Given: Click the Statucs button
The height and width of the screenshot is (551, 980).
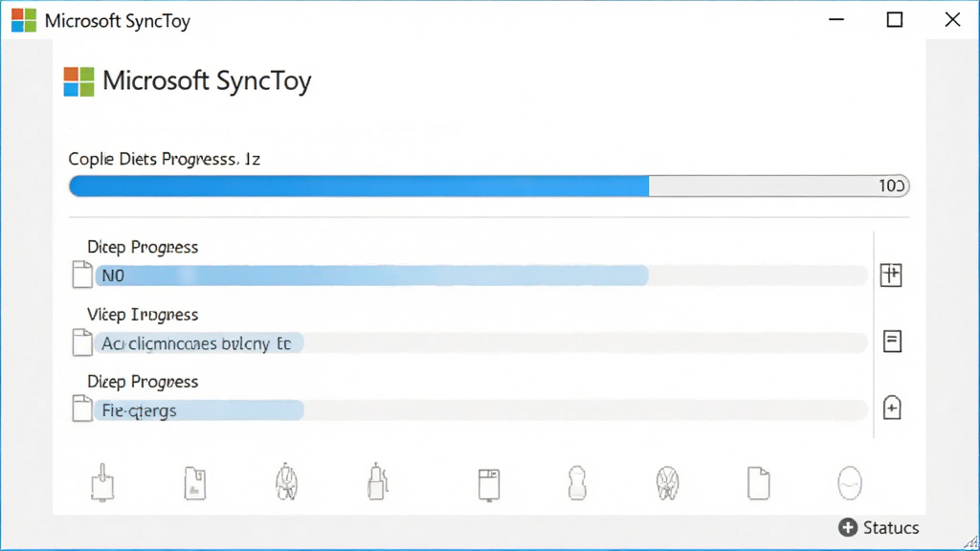Looking at the screenshot, I should [879, 527].
